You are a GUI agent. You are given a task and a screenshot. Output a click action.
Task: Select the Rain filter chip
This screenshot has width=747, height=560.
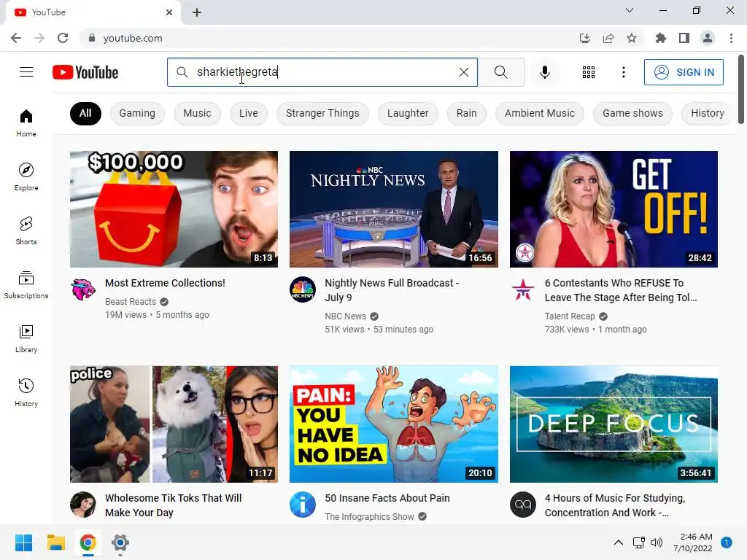(x=466, y=113)
